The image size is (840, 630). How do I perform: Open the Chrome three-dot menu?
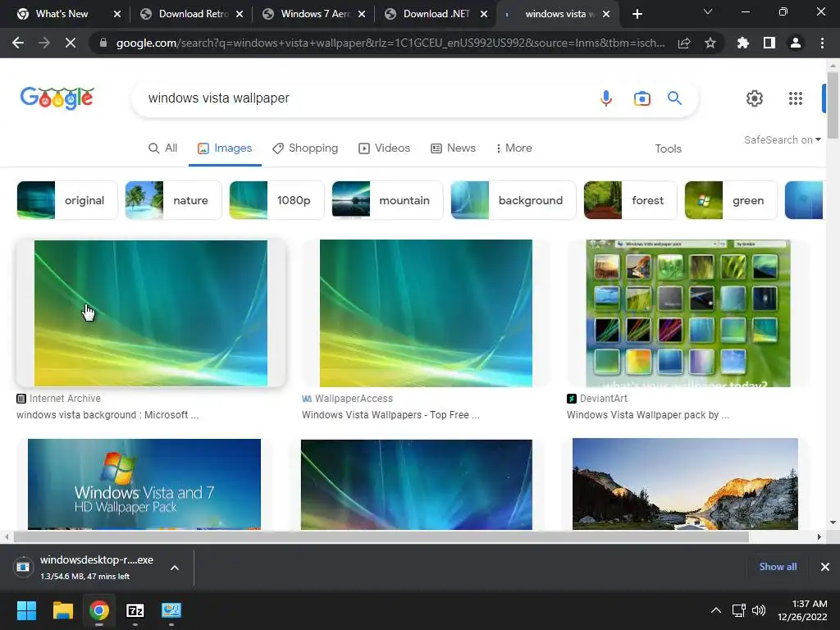822,43
